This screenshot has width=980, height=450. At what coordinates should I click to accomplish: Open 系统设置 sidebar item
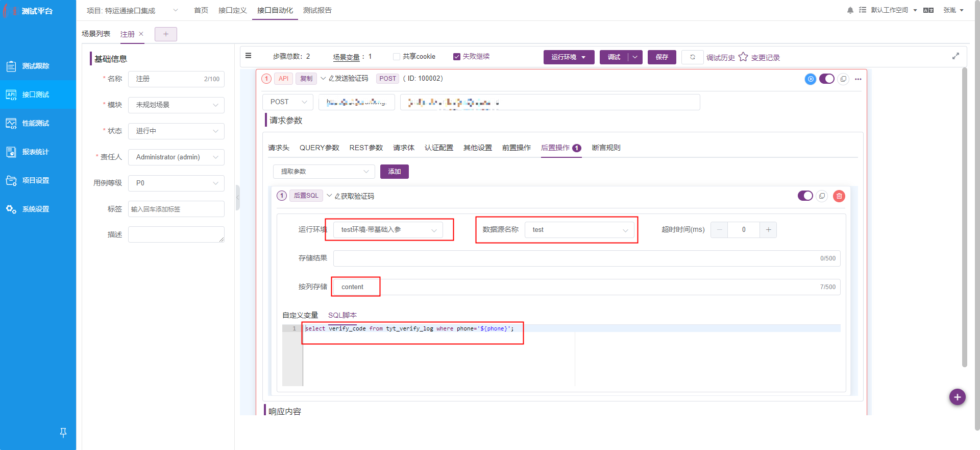(x=38, y=209)
